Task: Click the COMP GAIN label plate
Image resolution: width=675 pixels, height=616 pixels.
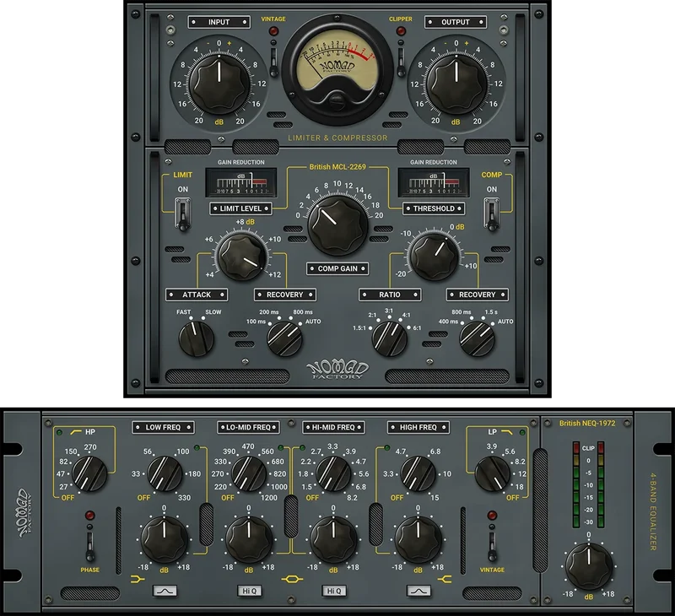Action: point(337,268)
